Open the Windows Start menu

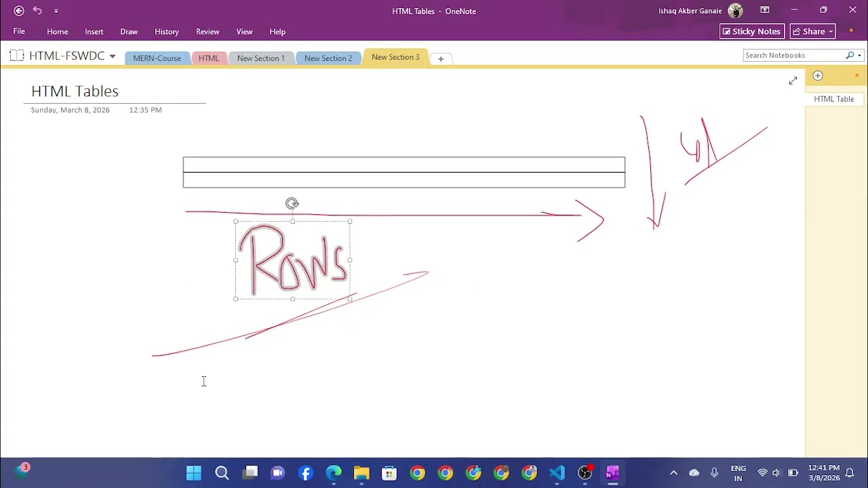point(194,473)
